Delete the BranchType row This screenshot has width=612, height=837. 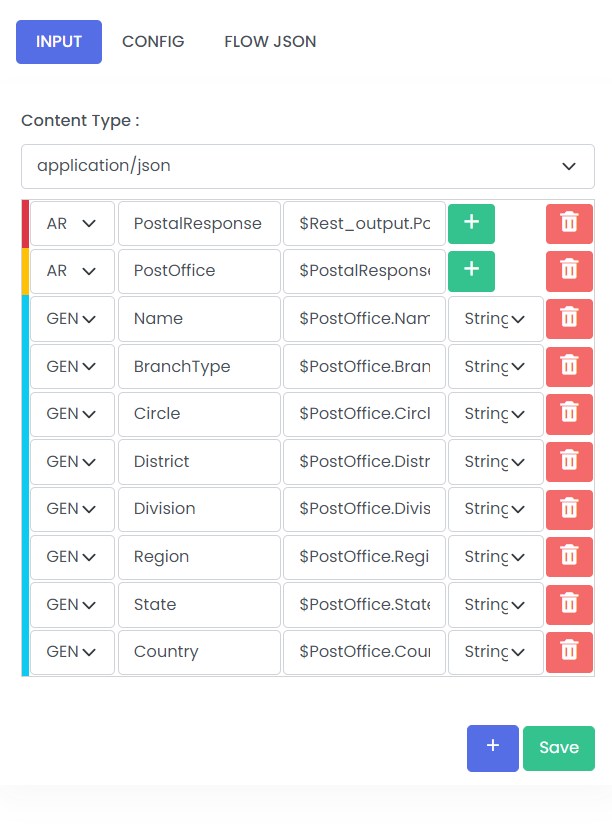569,366
